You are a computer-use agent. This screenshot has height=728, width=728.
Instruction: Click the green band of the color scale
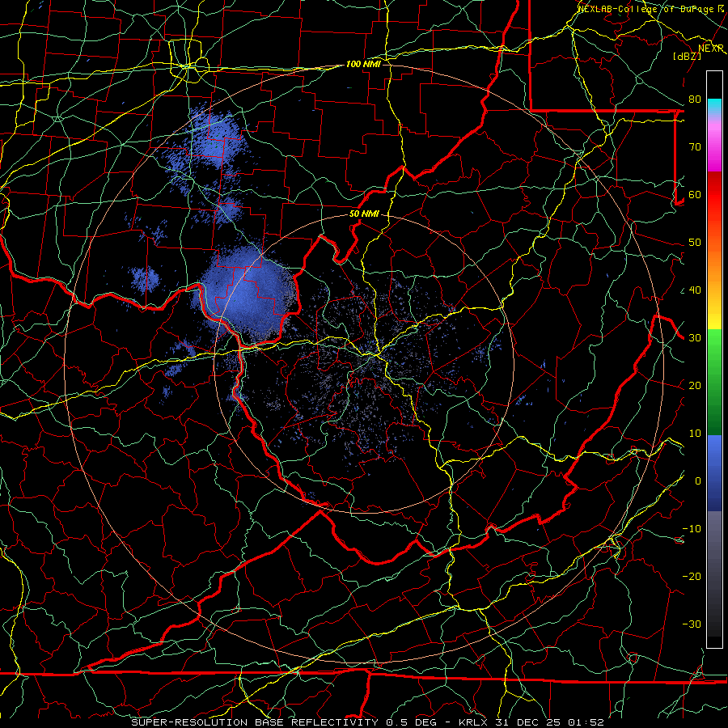pyautogui.click(x=714, y=381)
